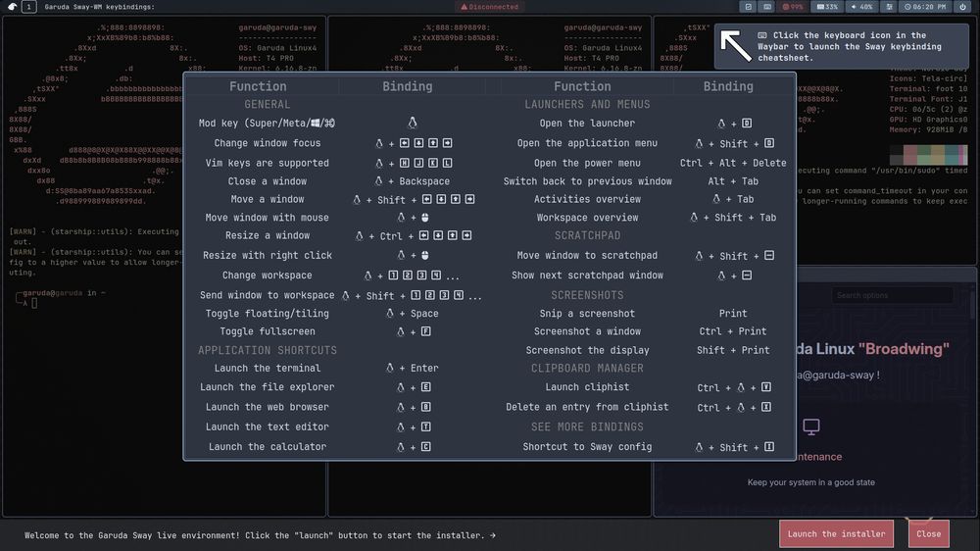
Task: Click the 'Ctrl + Print' binding
Action: pos(733,331)
